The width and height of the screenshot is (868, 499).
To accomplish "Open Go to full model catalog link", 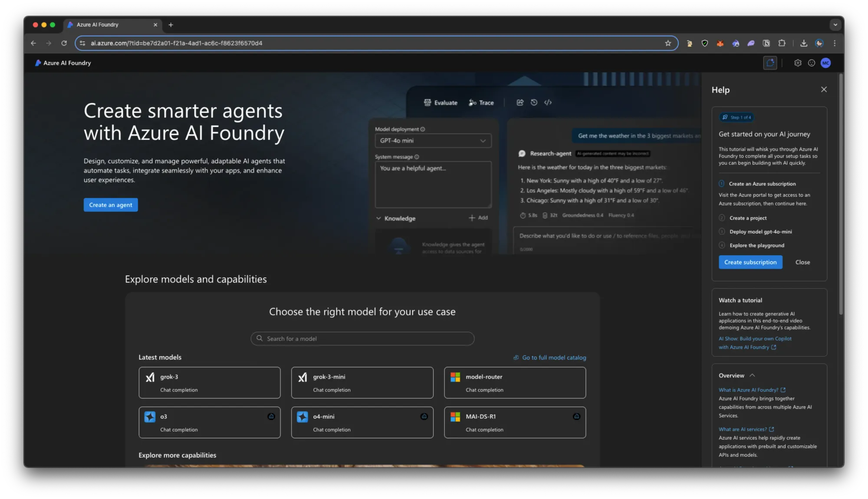I will tap(549, 358).
